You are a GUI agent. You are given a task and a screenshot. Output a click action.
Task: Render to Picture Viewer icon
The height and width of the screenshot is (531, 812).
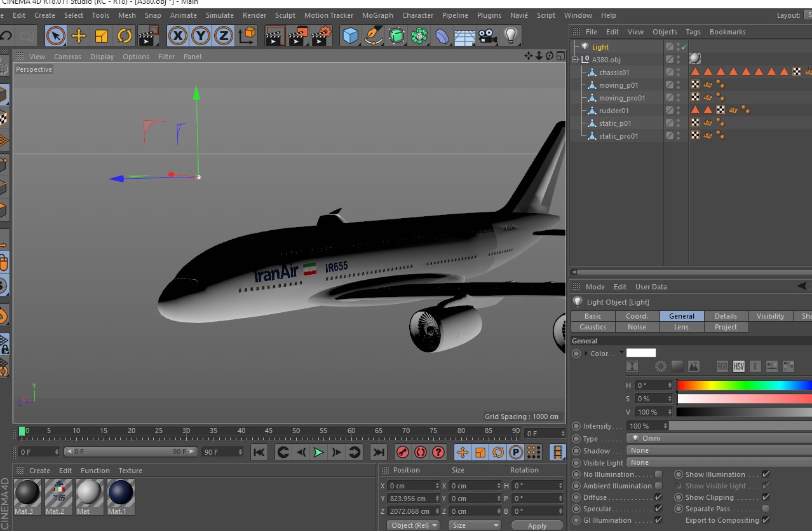coord(298,36)
